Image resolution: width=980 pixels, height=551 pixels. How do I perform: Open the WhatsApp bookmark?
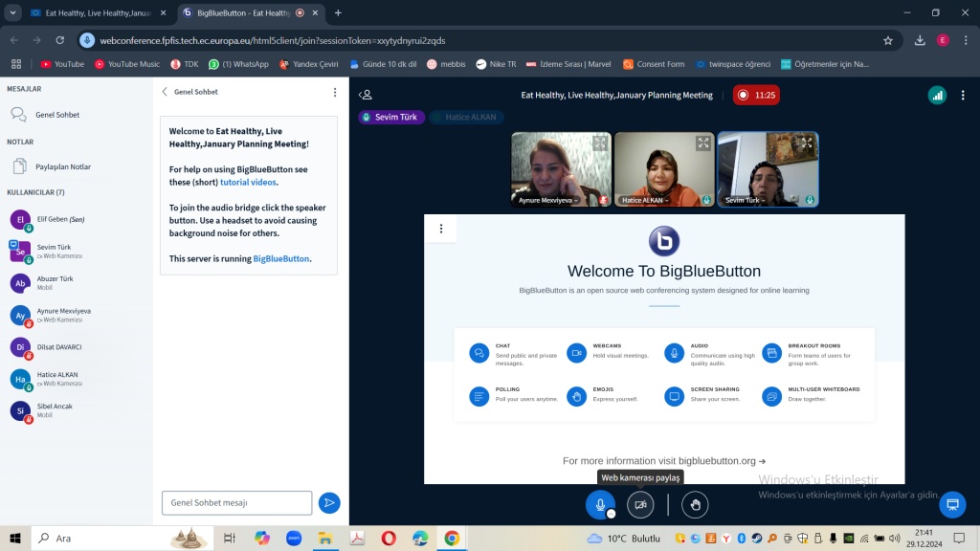[x=238, y=64]
